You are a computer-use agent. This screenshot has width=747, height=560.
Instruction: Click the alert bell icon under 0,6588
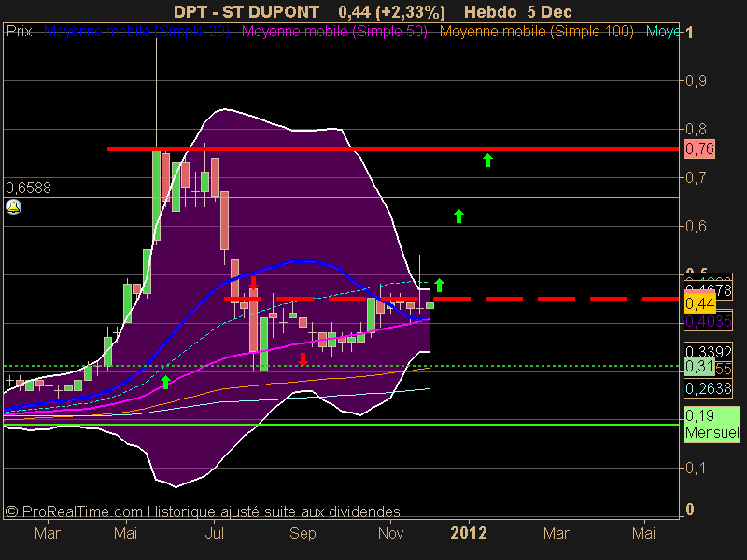[x=13, y=207]
